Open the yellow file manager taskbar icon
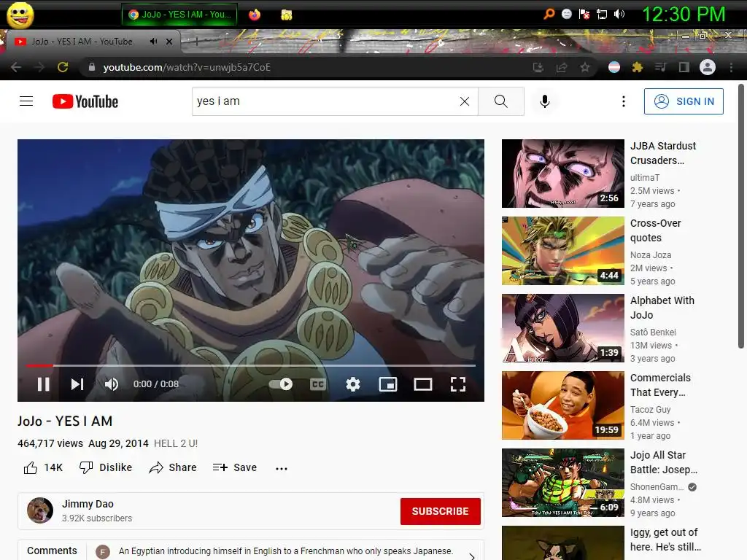 tap(286, 15)
